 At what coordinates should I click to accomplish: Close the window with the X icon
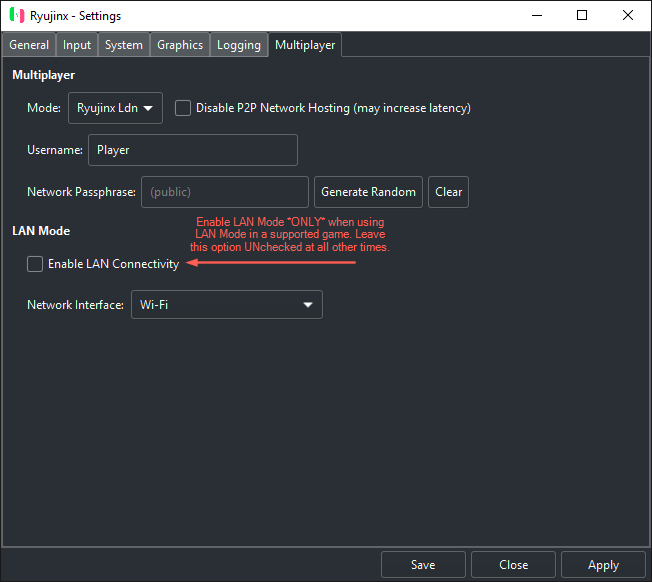628,15
